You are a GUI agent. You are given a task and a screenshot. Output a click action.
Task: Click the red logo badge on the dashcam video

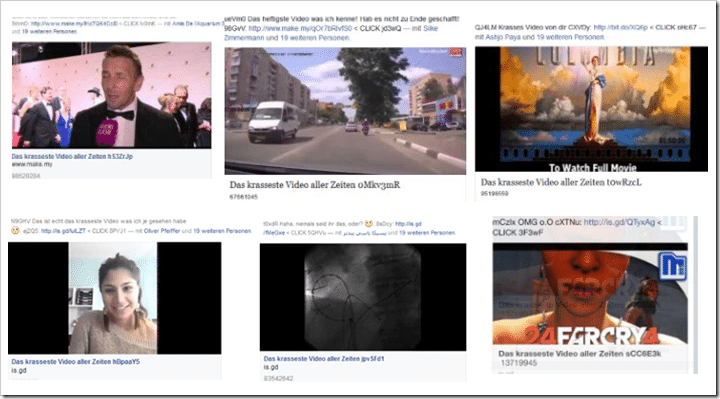pos(455,52)
